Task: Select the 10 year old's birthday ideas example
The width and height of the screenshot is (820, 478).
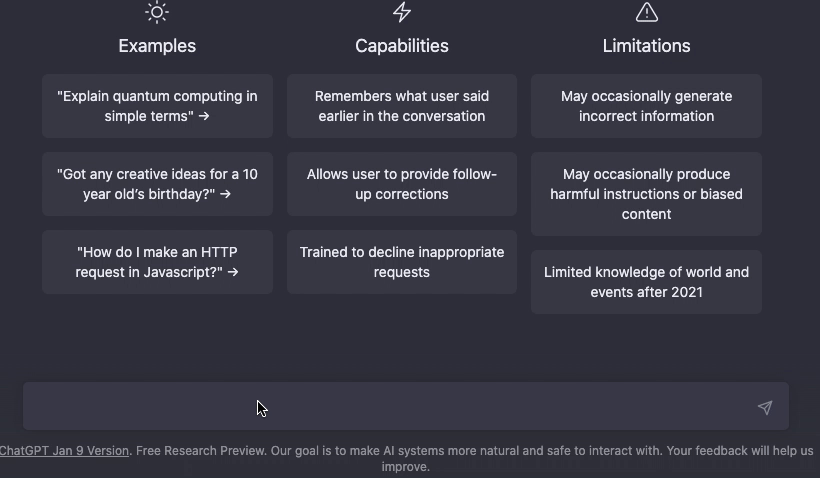Action: (157, 184)
